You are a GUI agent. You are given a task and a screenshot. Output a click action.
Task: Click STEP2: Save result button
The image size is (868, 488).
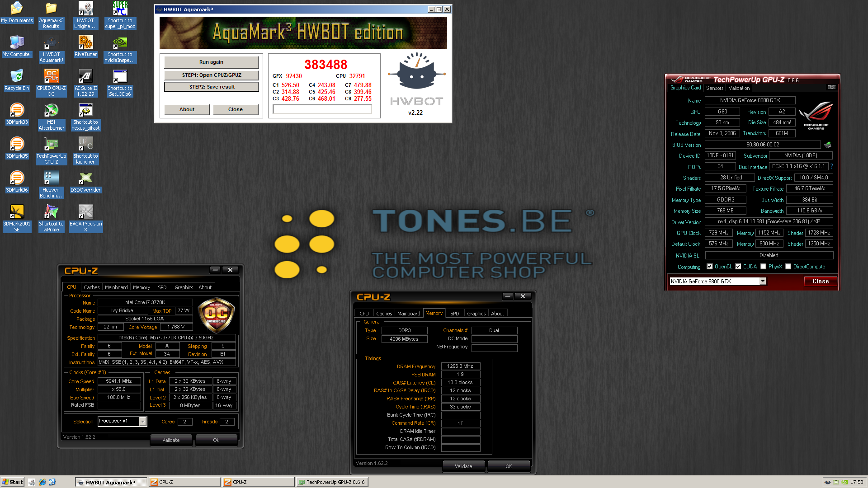tap(212, 87)
